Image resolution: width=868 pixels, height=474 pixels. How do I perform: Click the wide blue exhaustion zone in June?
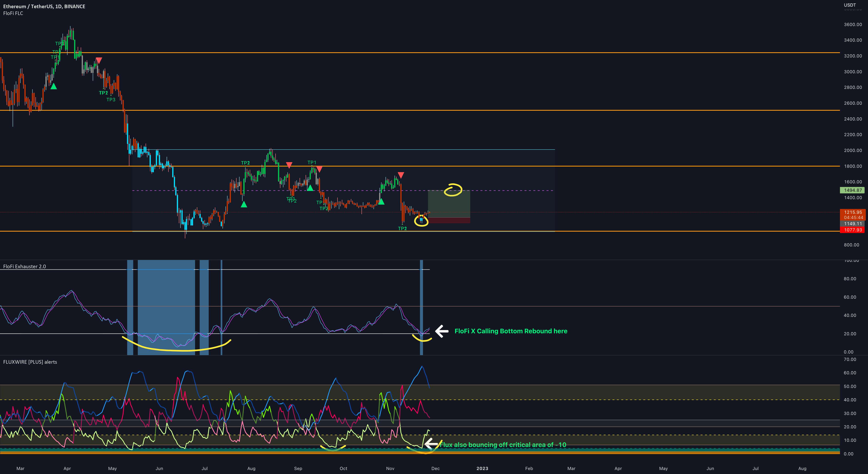click(x=166, y=307)
